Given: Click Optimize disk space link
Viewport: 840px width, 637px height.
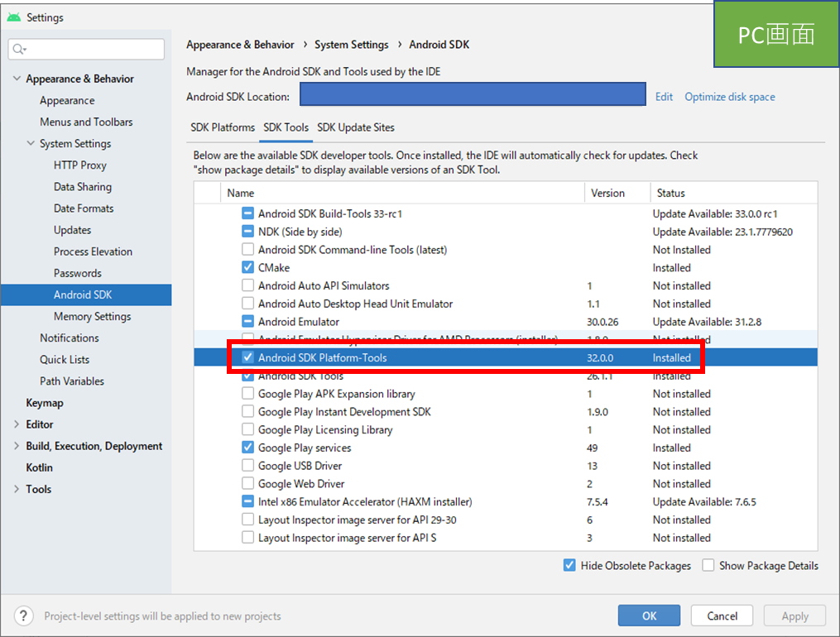Looking at the screenshot, I should pos(730,97).
